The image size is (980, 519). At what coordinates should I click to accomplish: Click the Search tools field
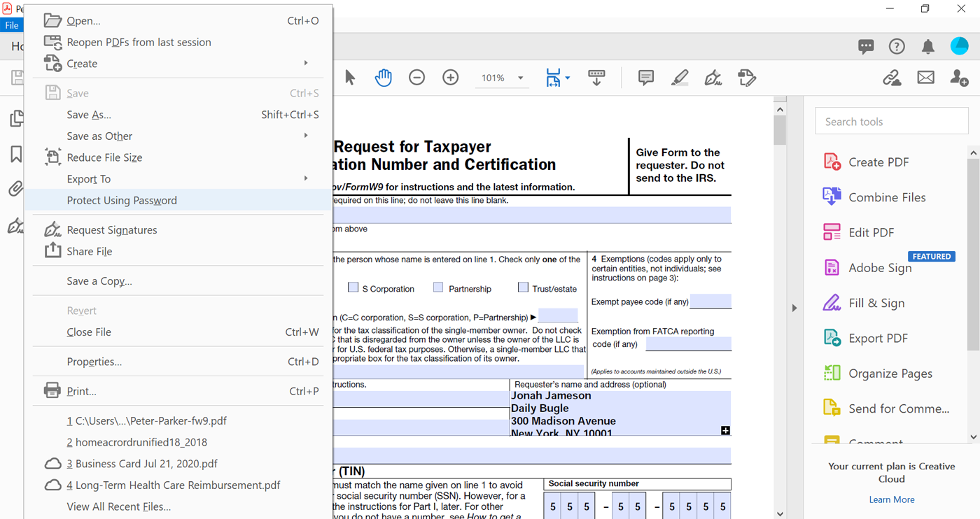pyautogui.click(x=891, y=122)
